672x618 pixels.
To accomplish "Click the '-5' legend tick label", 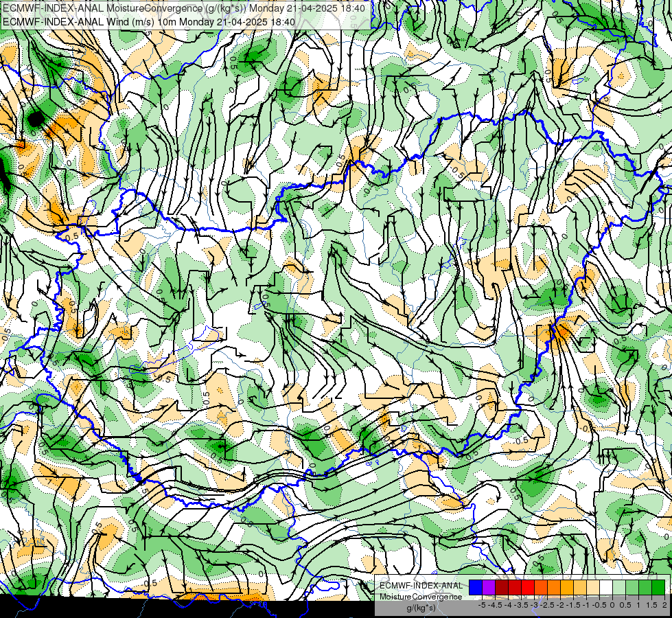I will coord(482,605).
